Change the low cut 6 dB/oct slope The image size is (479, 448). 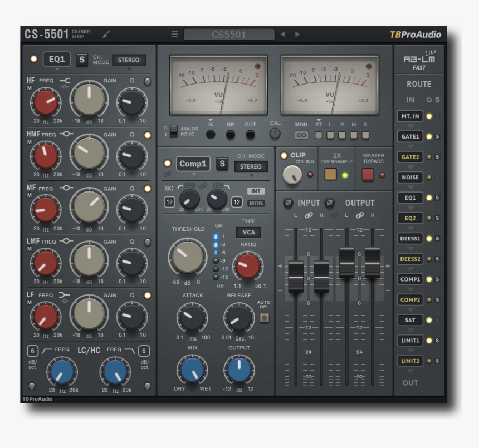tap(33, 351)
